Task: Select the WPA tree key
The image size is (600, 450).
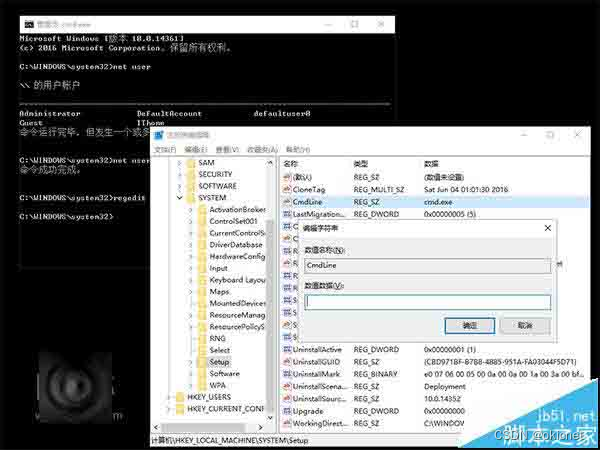Action: point(217,385)
